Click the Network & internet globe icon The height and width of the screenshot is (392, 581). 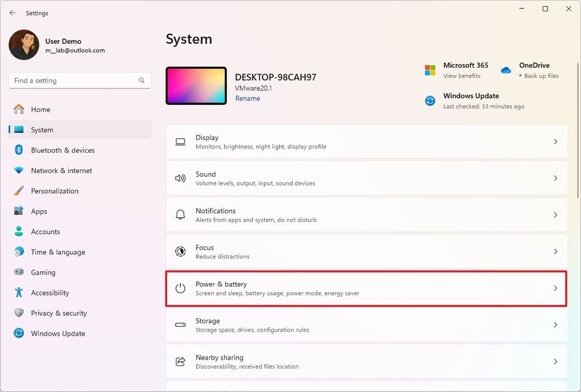pos(19,171)
